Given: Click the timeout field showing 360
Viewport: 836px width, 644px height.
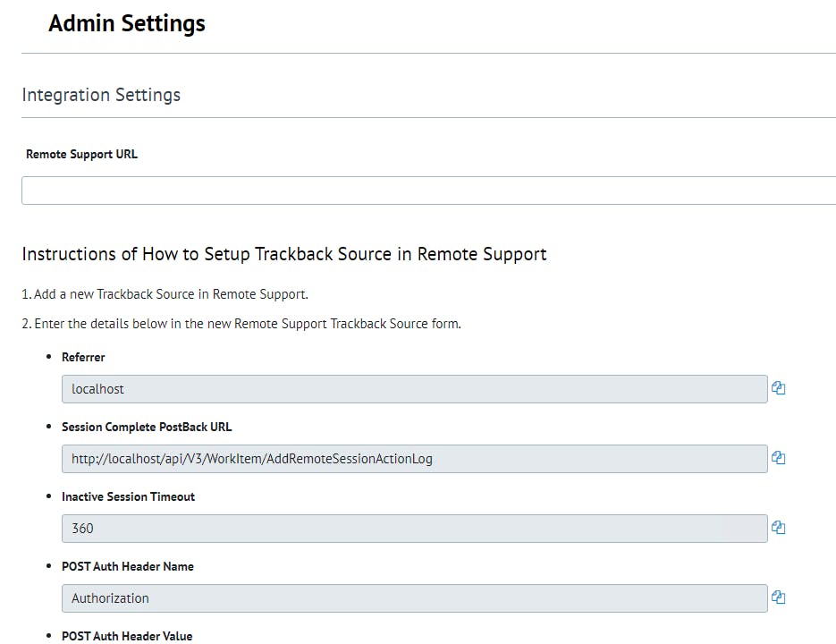Looking at the screenshot, I should (x=414, y=529).
